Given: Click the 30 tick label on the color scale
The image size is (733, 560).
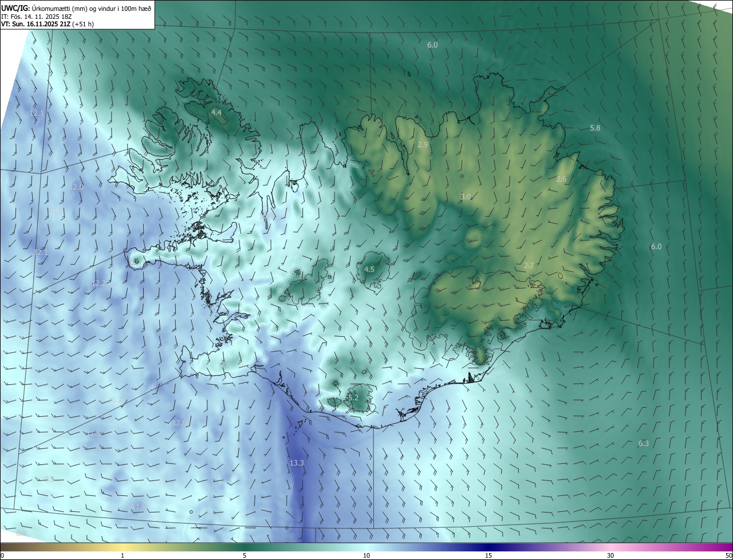Looking at the screenshot, I should coord(610,555).
